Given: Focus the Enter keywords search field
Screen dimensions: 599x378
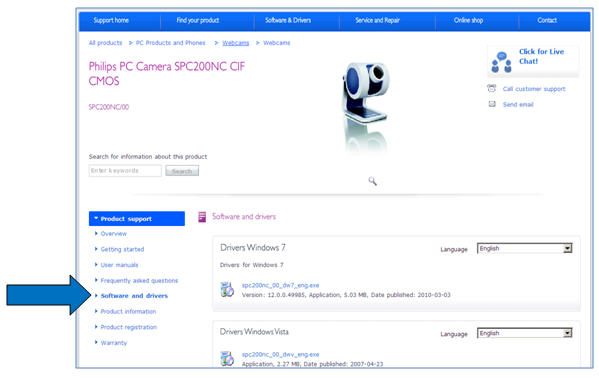Looking at the screenshot, I should click(125, 170).
